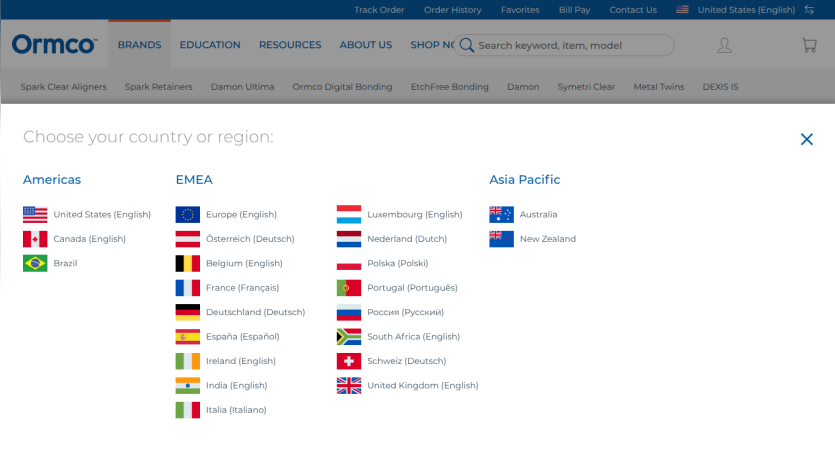Click the United States flag icon in Americas
Viewport: 835px width, 469px height.
(35, 215)
